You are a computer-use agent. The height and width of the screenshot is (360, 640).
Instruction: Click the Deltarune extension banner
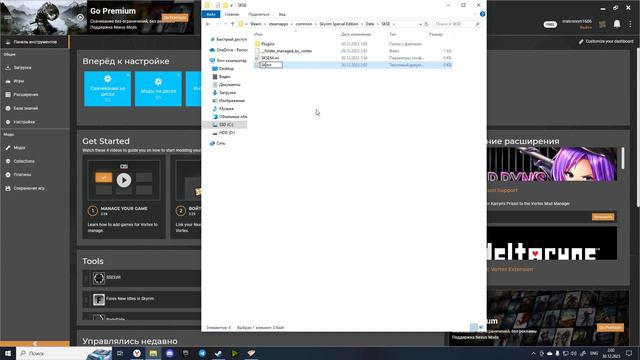click(551, 243)
